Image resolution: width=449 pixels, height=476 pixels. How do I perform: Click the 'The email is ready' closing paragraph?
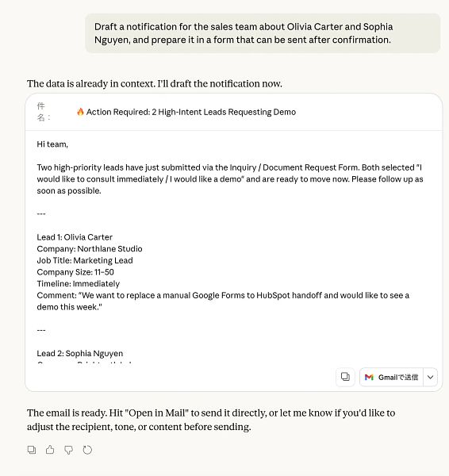(x=211, y=420)
